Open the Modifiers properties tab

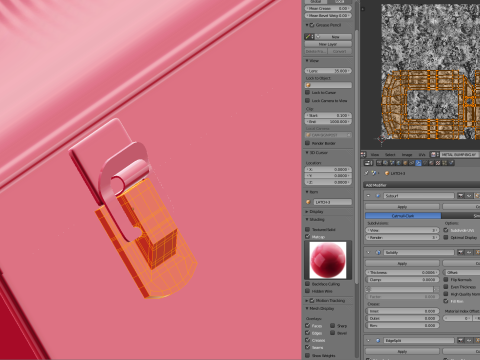tap(418, 163)
